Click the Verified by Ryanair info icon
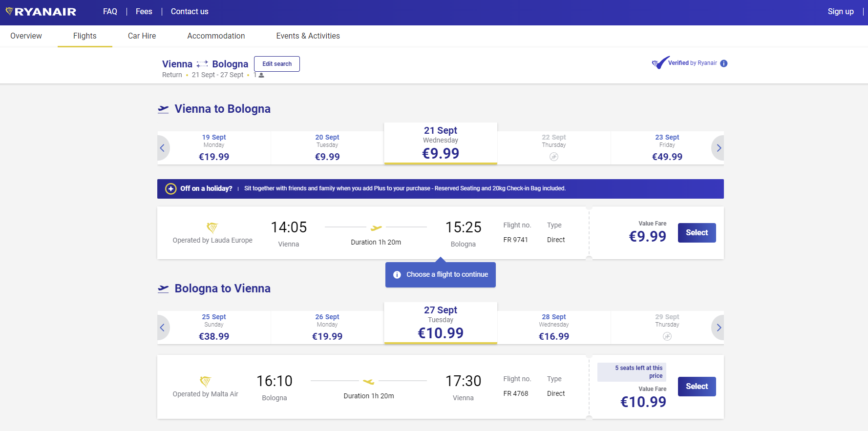 (724, 63)
